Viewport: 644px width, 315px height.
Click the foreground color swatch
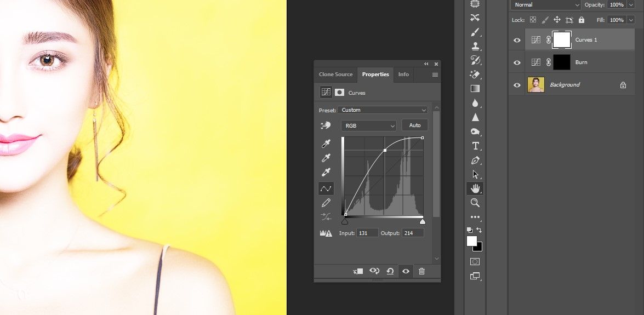[472, 240]
